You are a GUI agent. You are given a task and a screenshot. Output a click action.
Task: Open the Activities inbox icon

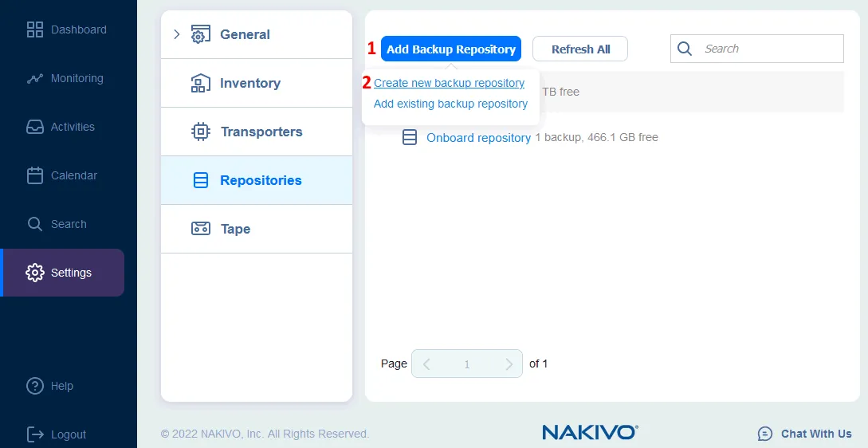click(x=35, y=128)
